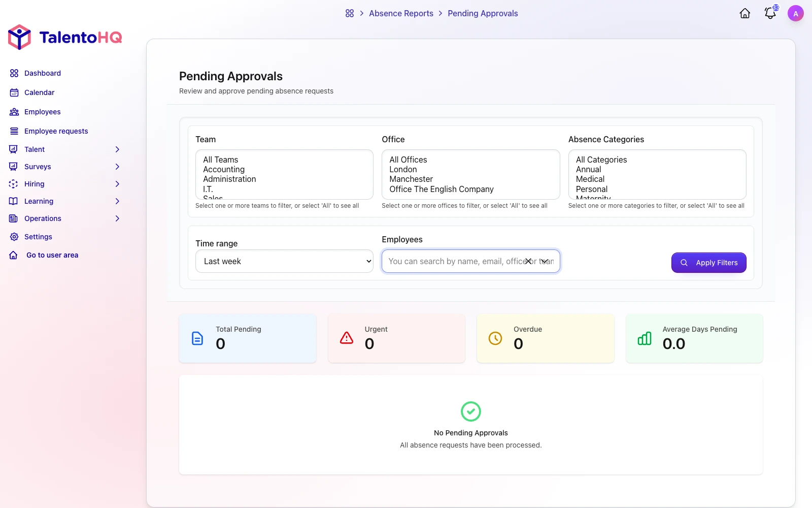Viewport: 812px width, 508px height.
Task: Click the Surveys sidebar icon
Action: click(14, 167)
